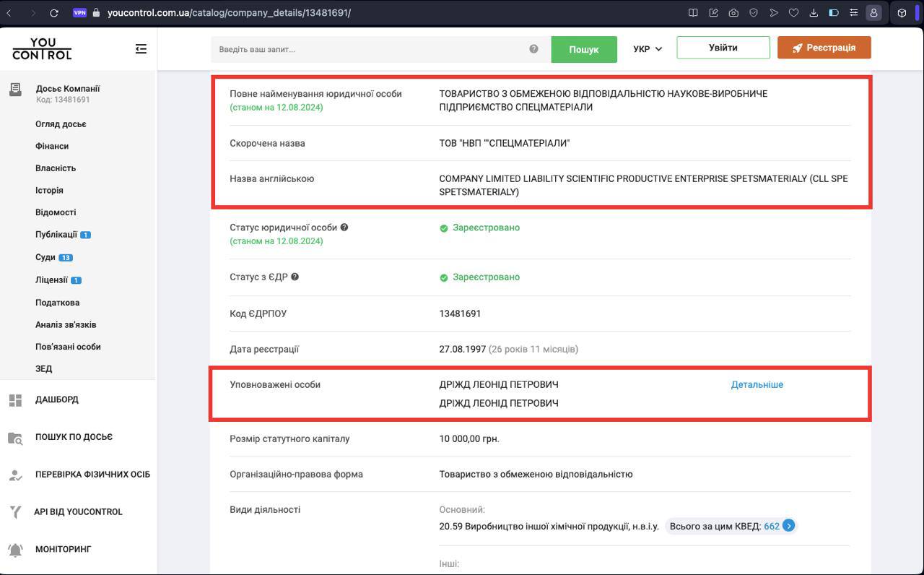Click the search field help question icon
Screen dimensions: 924x575
533,49
